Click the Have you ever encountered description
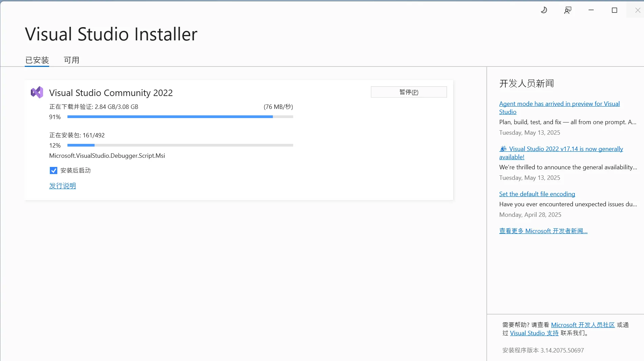 (568, 204)
